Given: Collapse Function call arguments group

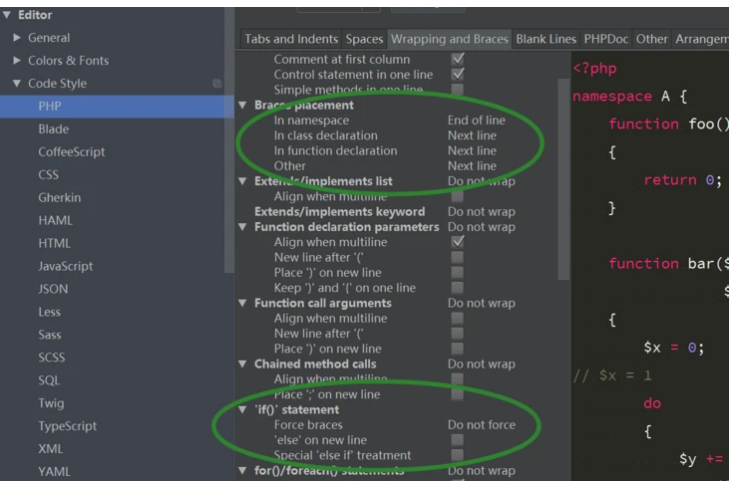Looking at the screenshot, I should [243, 303].
